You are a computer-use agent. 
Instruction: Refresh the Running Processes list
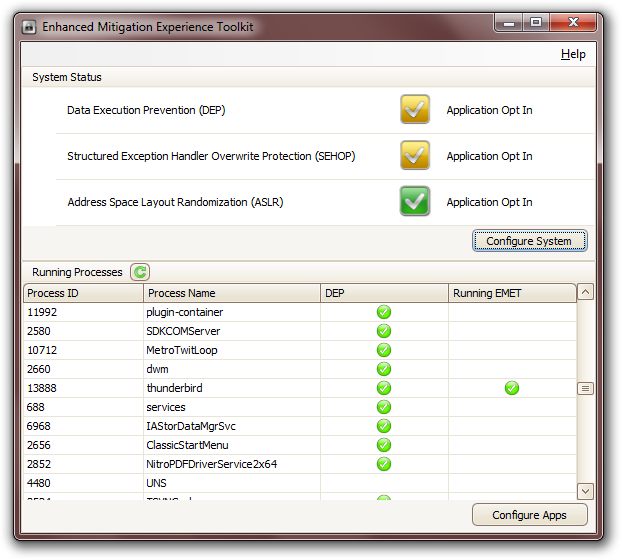tap(140, 272)
